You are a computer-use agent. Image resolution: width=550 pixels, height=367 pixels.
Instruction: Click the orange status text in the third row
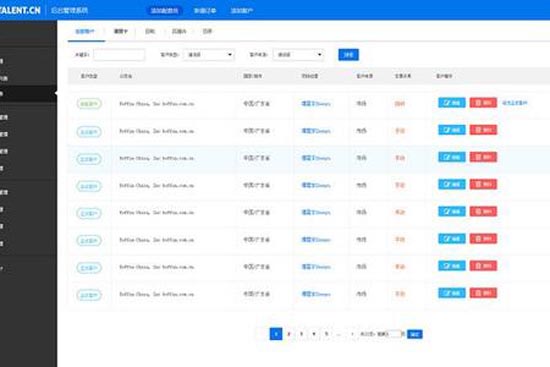[x=400, y=158]
